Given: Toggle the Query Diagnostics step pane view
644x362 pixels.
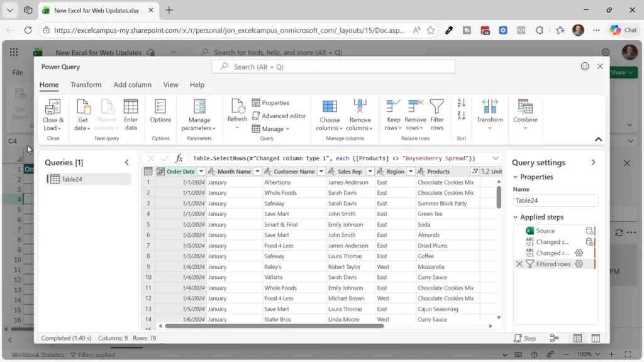Looking at the screenshot, I should click(555, 337).
